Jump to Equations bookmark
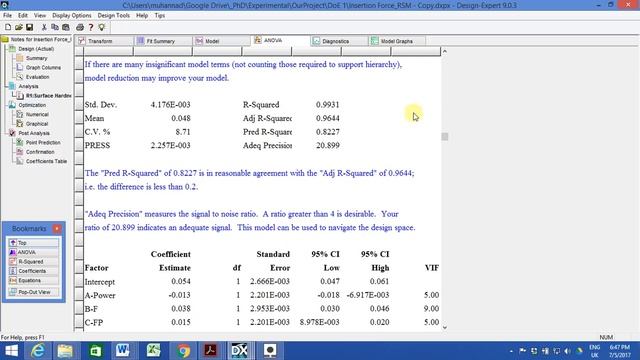640x360 pixels. (33, 280)
